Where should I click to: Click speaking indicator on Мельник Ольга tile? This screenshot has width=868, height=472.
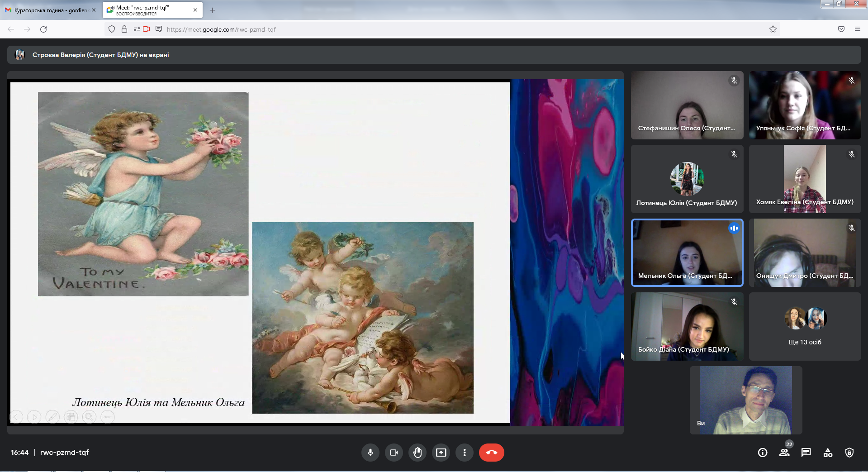[x=734, y=228]
